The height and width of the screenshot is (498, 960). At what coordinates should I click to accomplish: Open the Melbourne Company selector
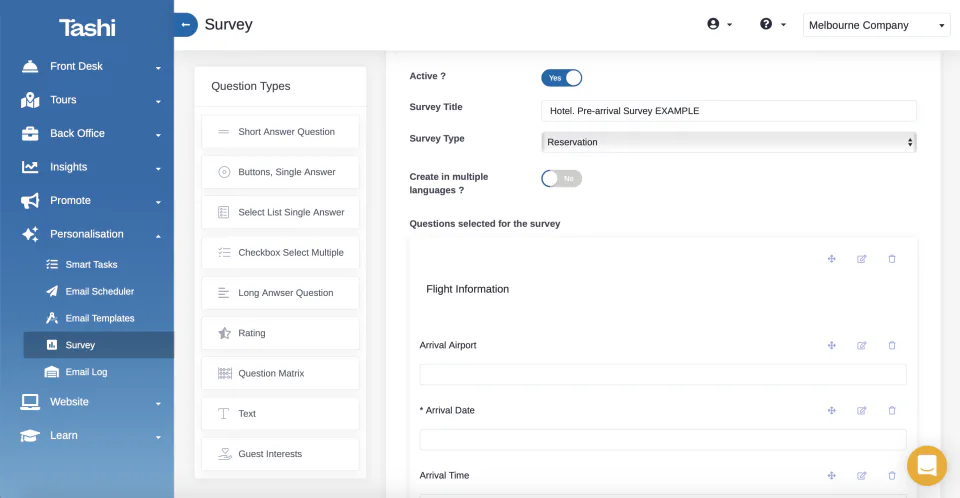pos(876,25)
